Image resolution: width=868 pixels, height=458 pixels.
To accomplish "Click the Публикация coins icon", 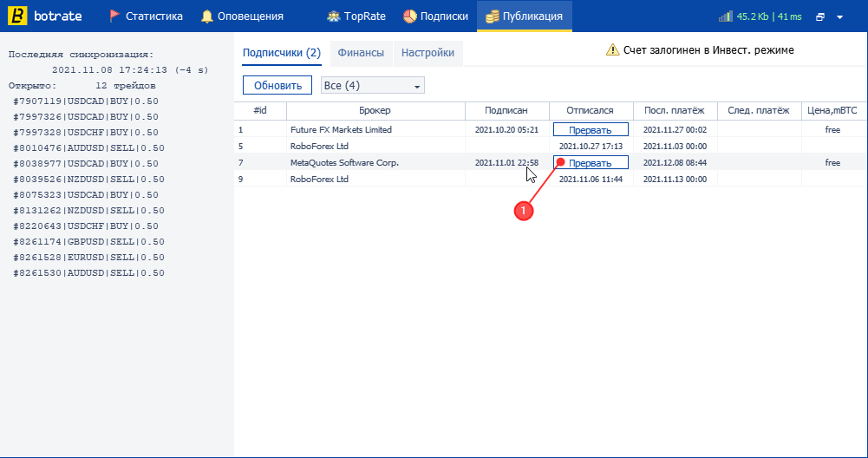I will tap(492, 16).
